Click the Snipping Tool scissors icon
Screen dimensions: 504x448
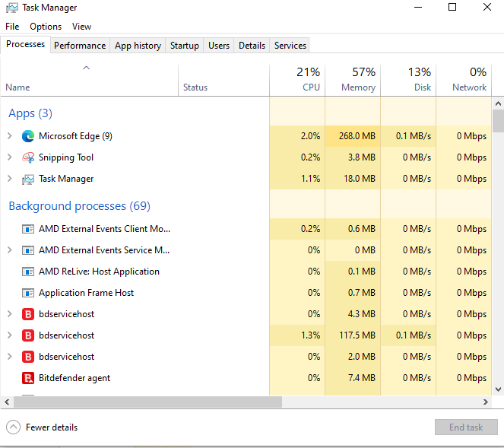pyautogui.click(x=28, y=157)
